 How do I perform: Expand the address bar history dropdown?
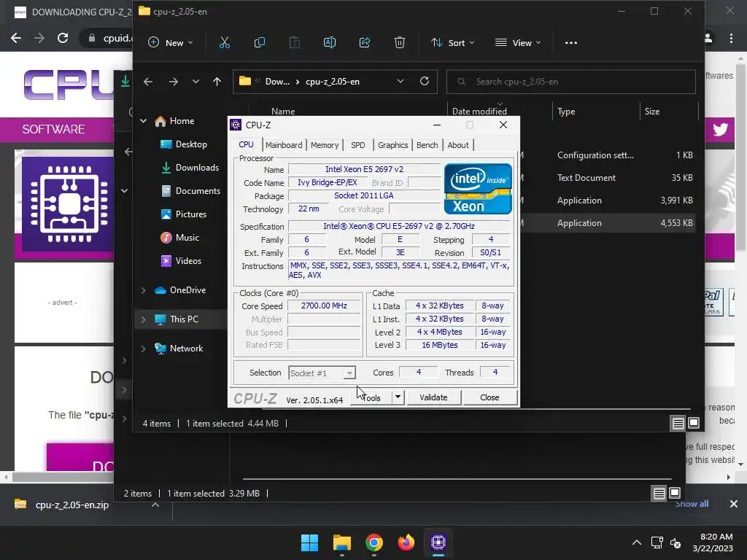click(400, 82)
